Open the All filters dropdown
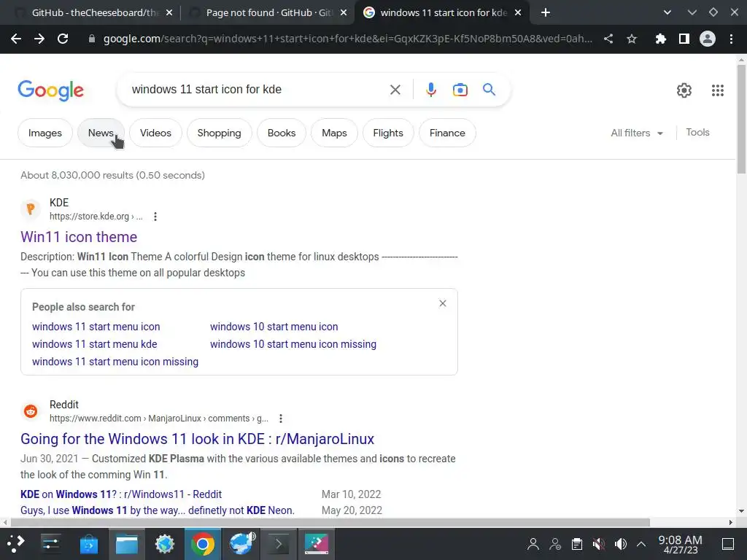Screen dimensions: 747x560 [x=637, y=133]
